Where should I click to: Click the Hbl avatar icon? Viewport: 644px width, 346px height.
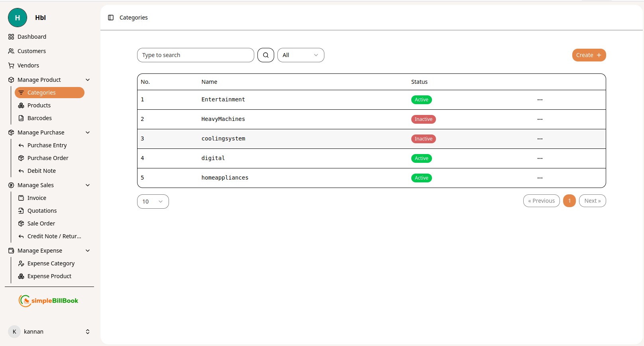18,18
